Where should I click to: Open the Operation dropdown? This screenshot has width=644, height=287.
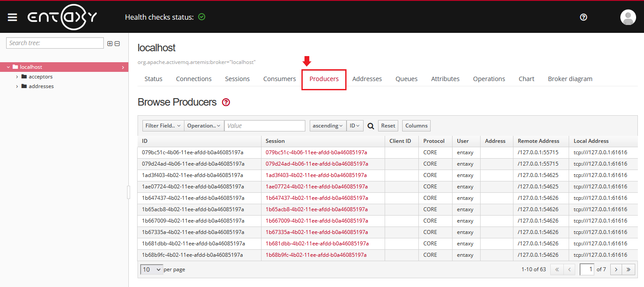tap(204, 126)
